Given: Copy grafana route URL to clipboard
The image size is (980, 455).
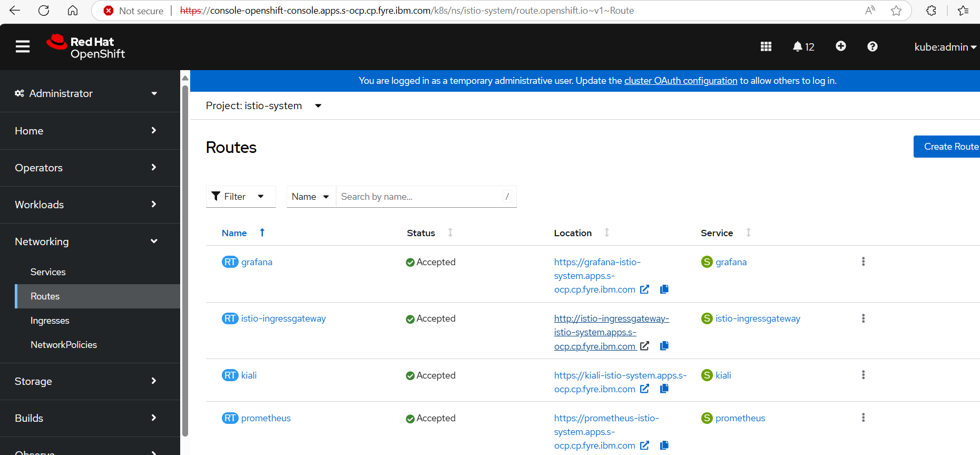Looking at the screenshot, I should click(x=664, y=289).
